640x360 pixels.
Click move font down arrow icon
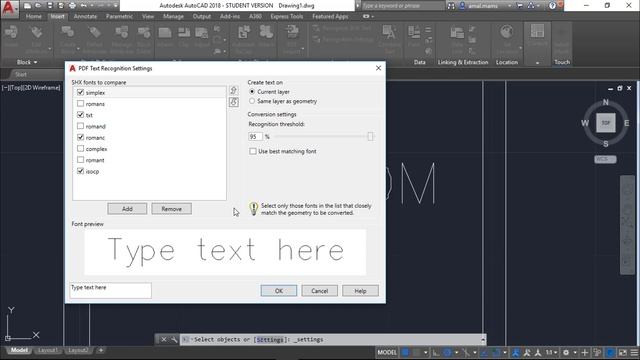233,102
